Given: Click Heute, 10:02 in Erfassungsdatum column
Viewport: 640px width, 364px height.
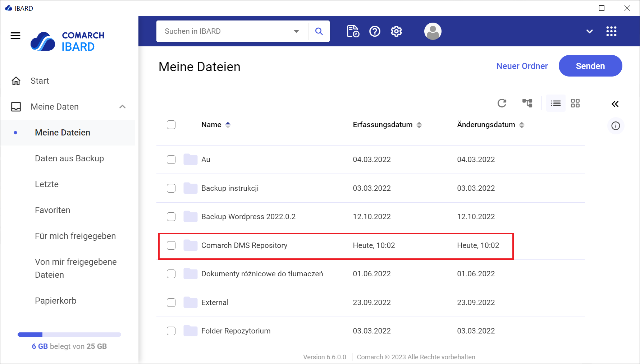Looking at the screenshot, I should [x=374, y=245].
